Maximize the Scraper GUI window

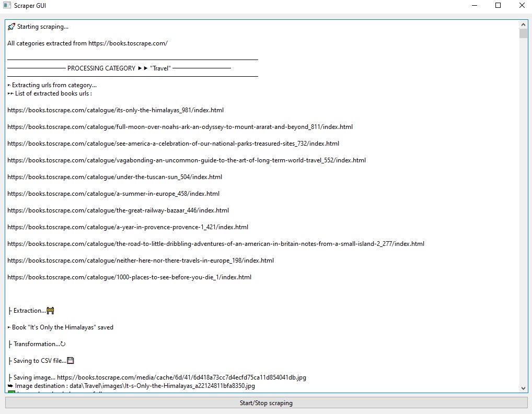click(x=498, y=6)
